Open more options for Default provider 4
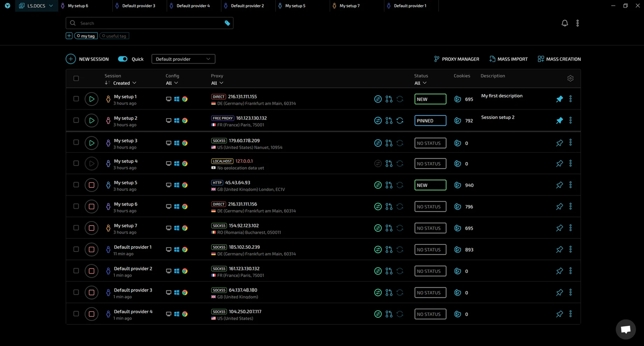Screen dimensions: 644x346 click(x=571, y=314)
